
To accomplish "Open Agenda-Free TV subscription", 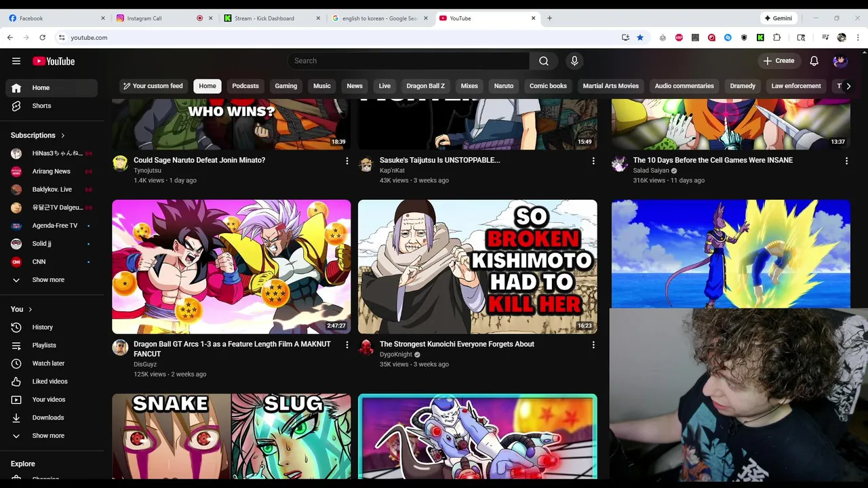I will click(52, 226).
